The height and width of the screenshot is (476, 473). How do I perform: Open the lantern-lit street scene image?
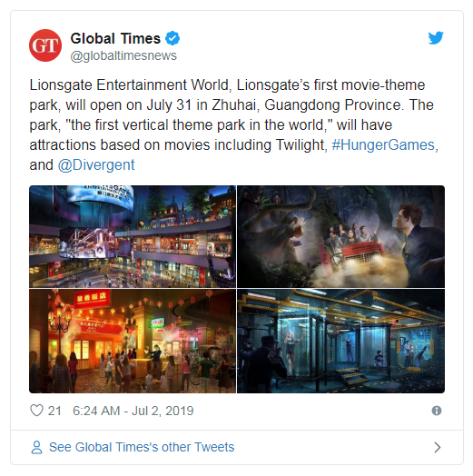pos(133,341)
